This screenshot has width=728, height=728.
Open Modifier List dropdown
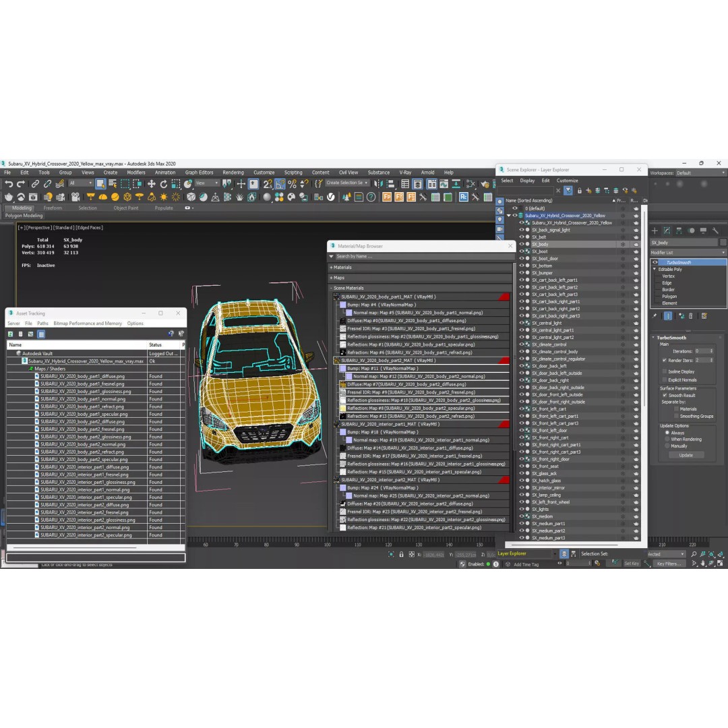[688, 253]
